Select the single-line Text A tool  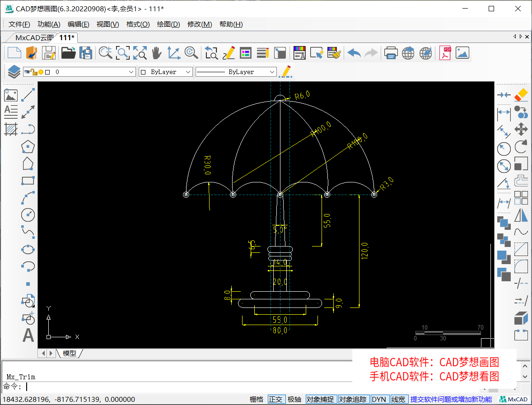28,335
